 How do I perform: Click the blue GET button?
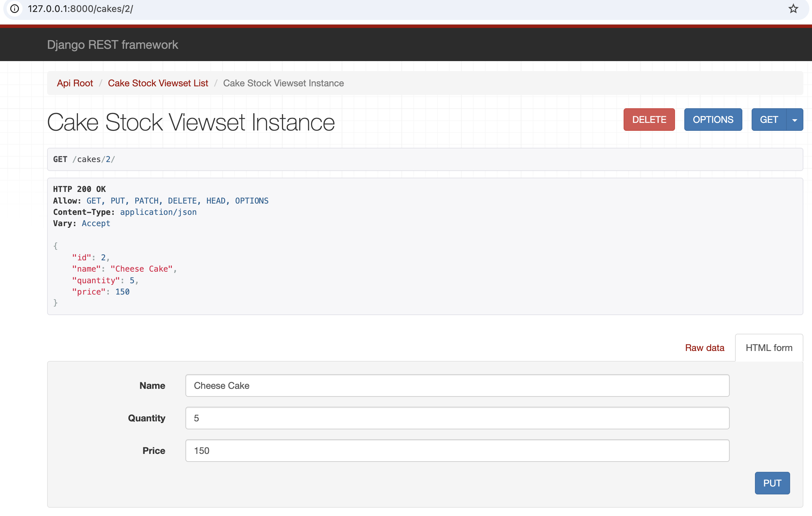(769, 120)
